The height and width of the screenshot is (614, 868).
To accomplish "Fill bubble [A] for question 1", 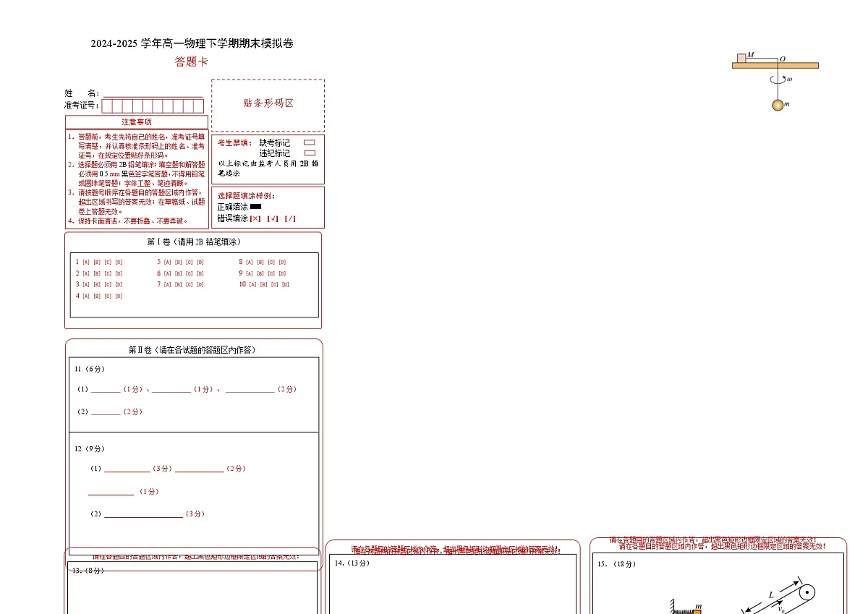I will (86, 262).
